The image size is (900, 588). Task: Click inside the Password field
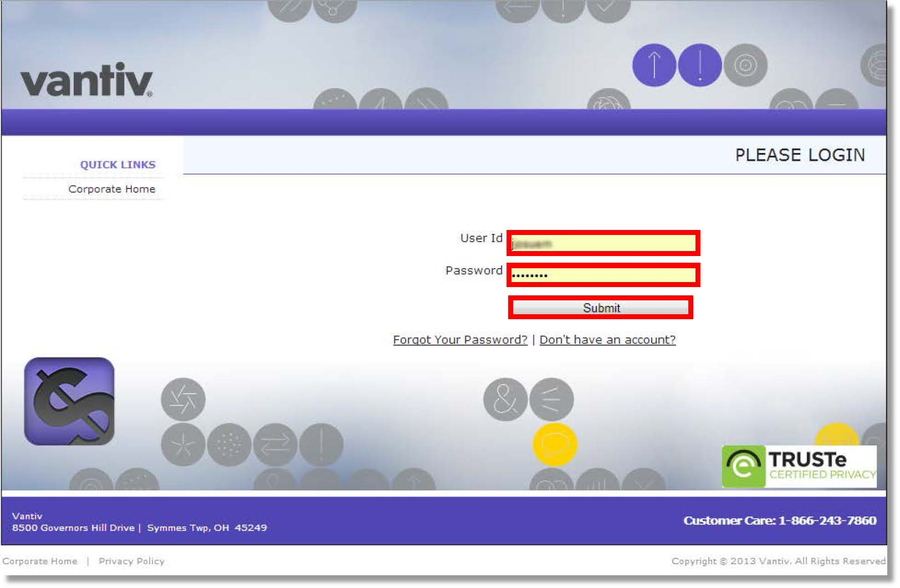click(602, 274)
